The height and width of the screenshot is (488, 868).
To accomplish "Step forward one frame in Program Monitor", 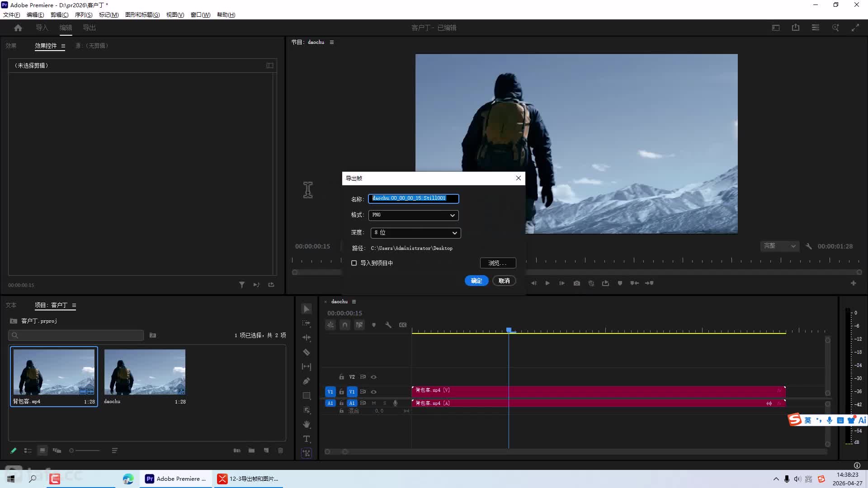I will [x=562, y=283].
